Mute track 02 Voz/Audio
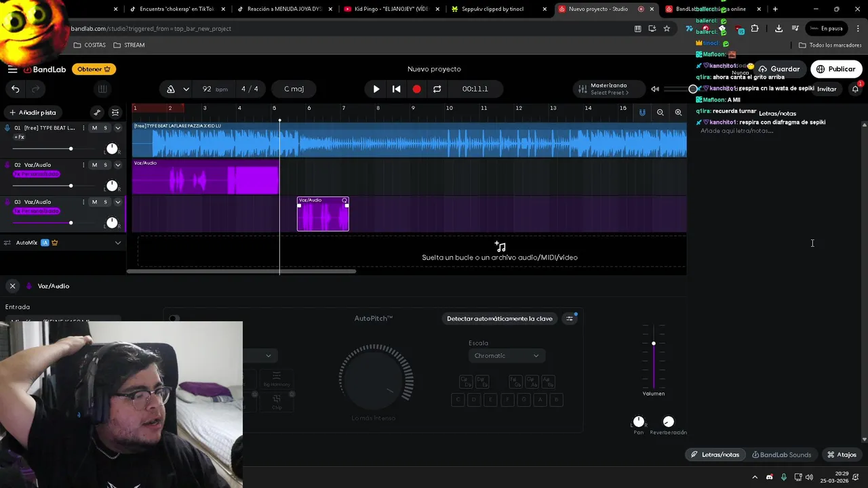Screen dimensions: 868x488 click(x=94, y=165)
